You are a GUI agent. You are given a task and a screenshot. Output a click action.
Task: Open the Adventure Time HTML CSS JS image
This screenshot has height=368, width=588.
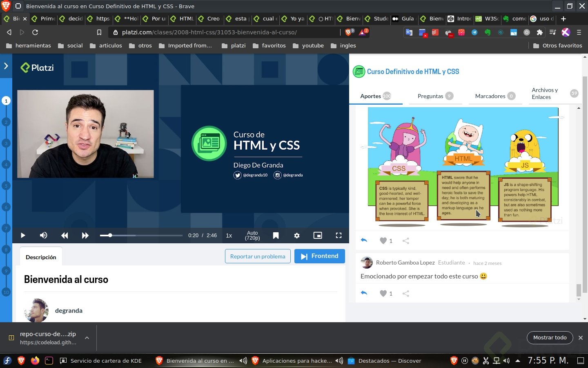click(463, 167)
